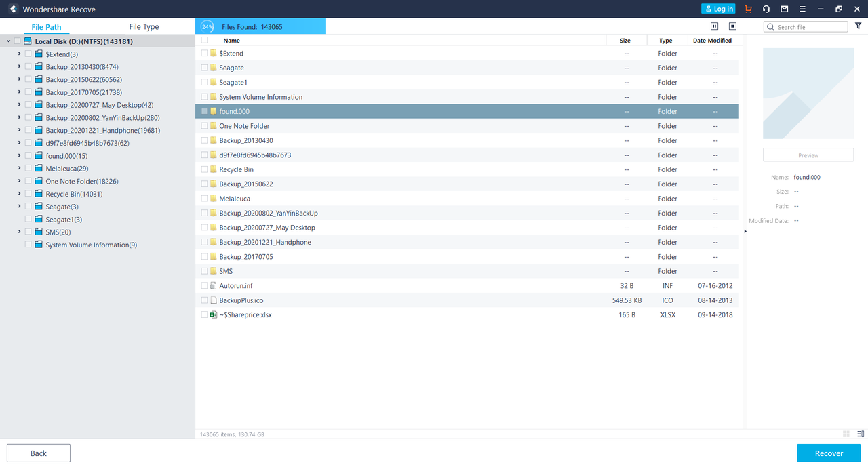Expand Recycle Bin(14031) tree node
Viewport: 868px width, 467px height.
tap(19, 194)
